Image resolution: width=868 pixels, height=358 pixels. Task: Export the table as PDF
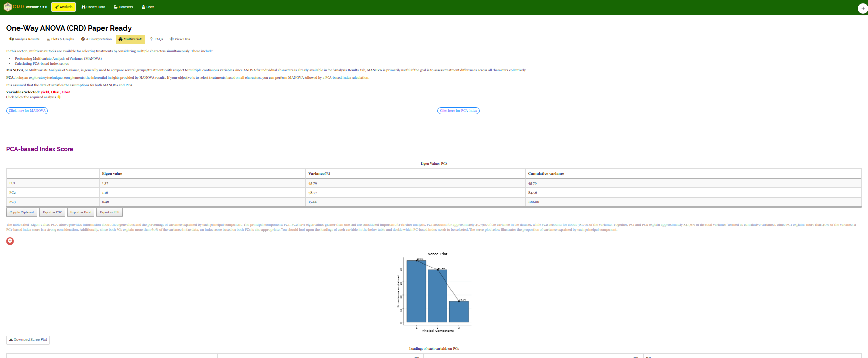click(x=110, y=212)
